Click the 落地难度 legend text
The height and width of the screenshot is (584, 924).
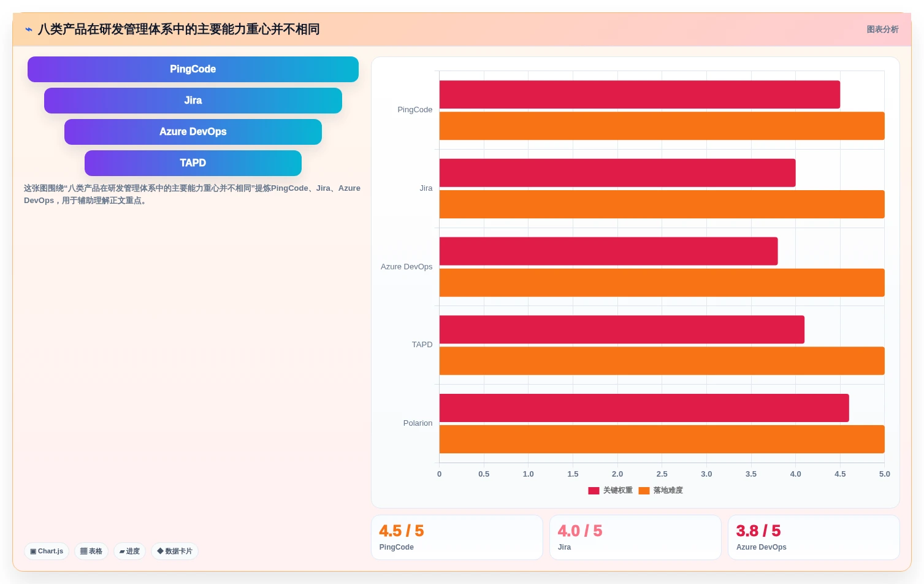(668, 491)
